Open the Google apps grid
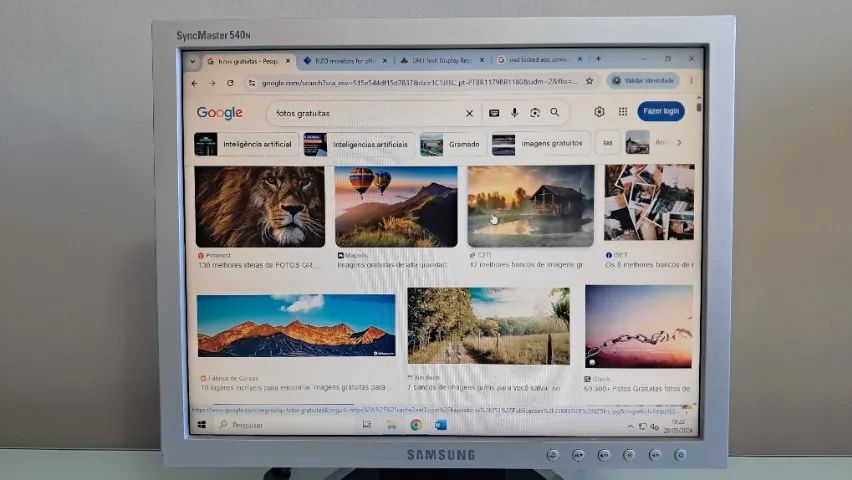Screen dimensions: 852x480 pos(623,111)
